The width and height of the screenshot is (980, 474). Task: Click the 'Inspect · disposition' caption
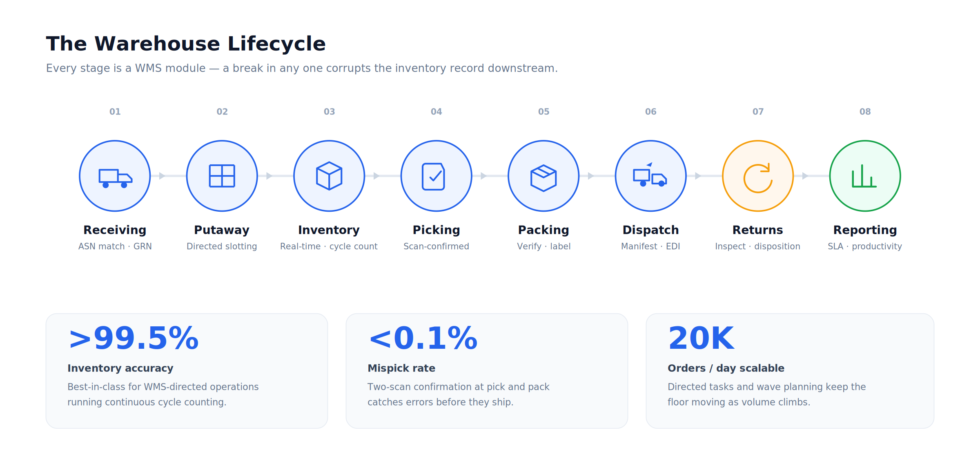tap(758, 246)
